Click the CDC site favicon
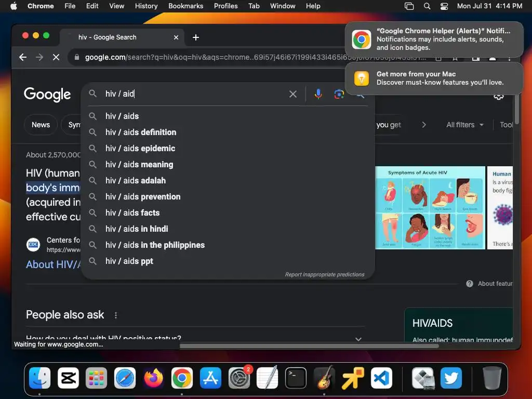 click(x=33, y=245)
